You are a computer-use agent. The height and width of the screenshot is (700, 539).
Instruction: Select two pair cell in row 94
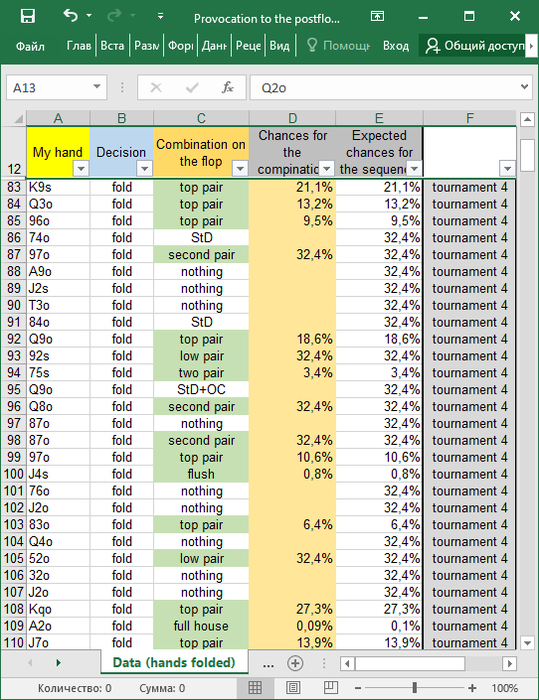201,373
